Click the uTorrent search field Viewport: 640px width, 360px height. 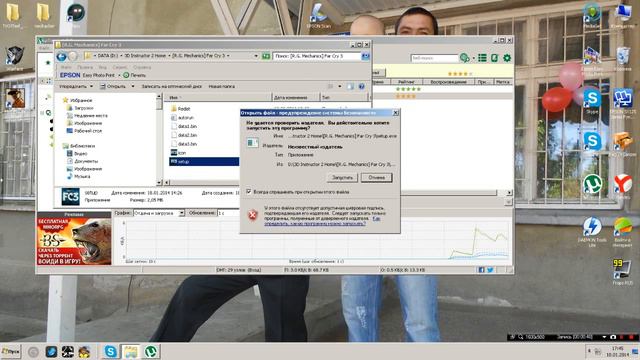tap(434, 58)
